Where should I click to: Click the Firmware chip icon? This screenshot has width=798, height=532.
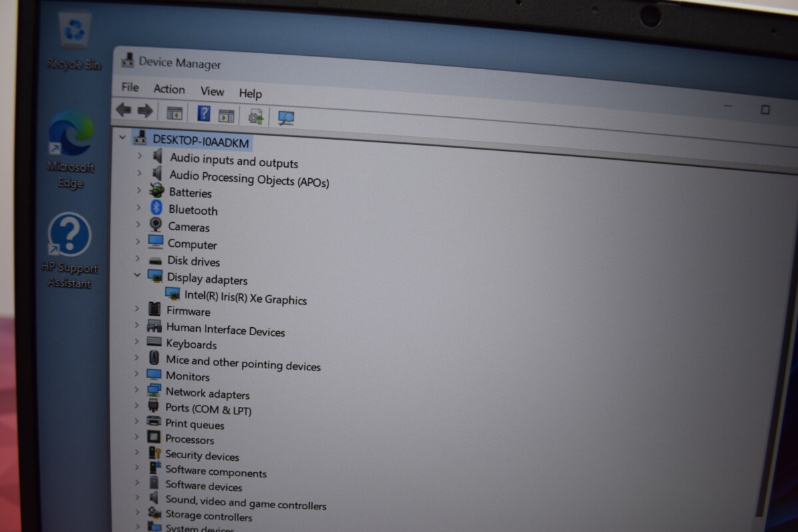154,309
